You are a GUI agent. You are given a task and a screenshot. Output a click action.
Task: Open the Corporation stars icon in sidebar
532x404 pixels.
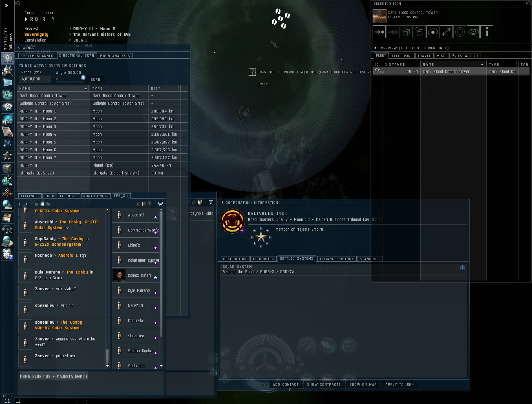(7, 156)
